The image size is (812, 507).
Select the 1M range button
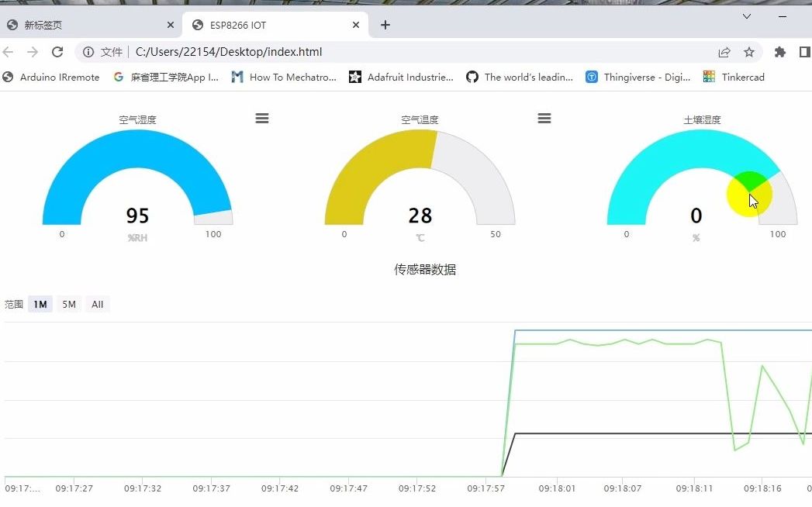coord(40,305)
